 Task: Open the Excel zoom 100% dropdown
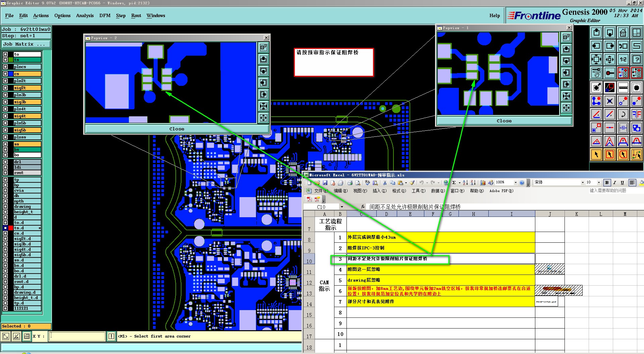pos(516,183)
